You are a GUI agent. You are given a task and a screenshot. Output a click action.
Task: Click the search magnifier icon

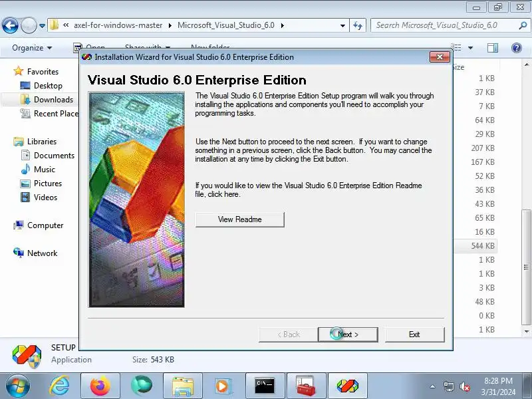click(523, 25)
